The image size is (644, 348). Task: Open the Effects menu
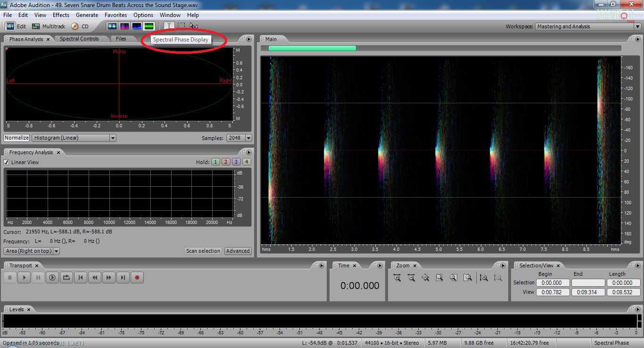[x=61, y=15]
